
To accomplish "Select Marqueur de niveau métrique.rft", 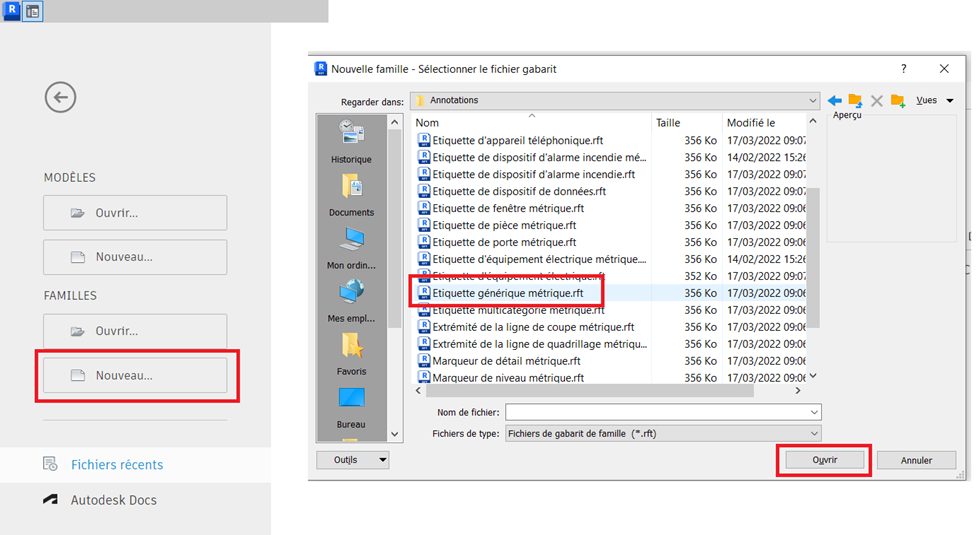I will tap(508, 377).
